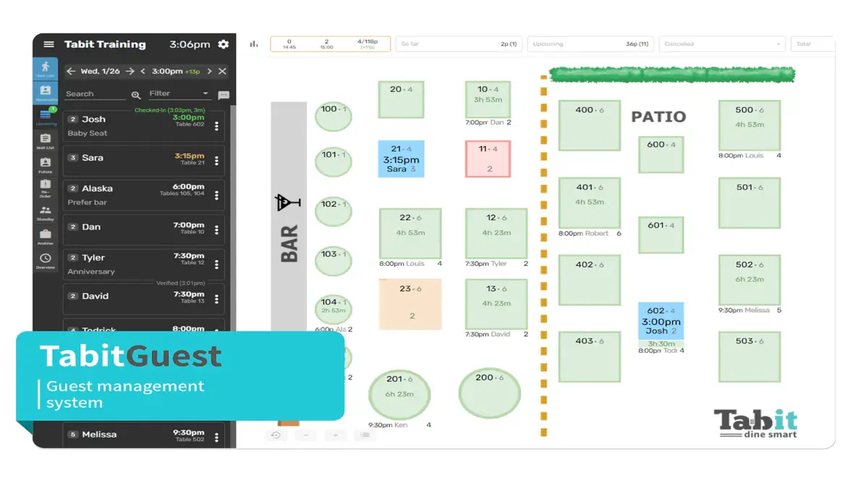The image size is (868, 488).
Task: Select bar seat 100
Action: coord(333,116)
